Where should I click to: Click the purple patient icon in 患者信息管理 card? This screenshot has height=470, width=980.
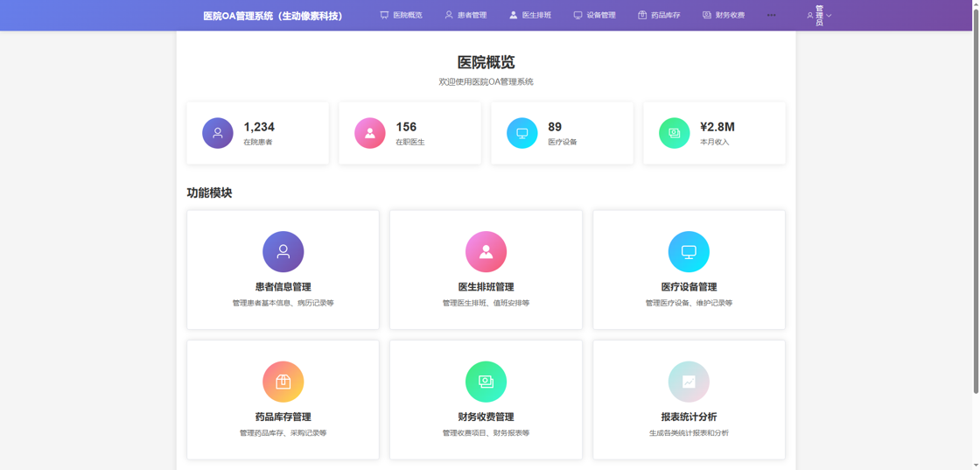pos(283,252)
